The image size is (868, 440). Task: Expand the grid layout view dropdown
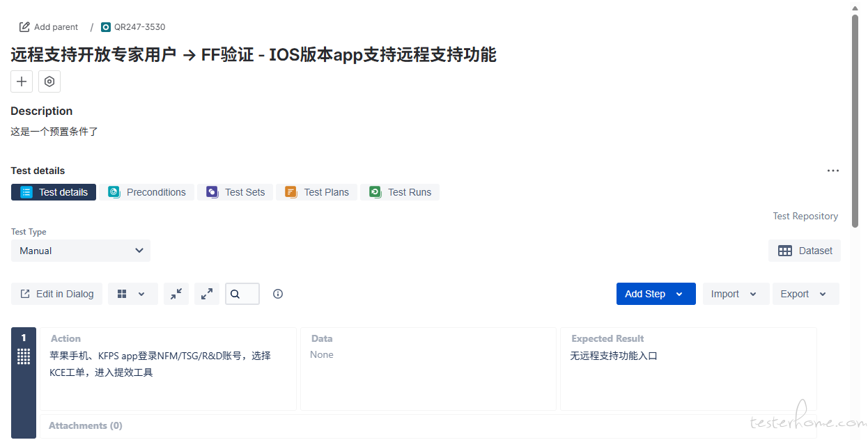point(132,294)
